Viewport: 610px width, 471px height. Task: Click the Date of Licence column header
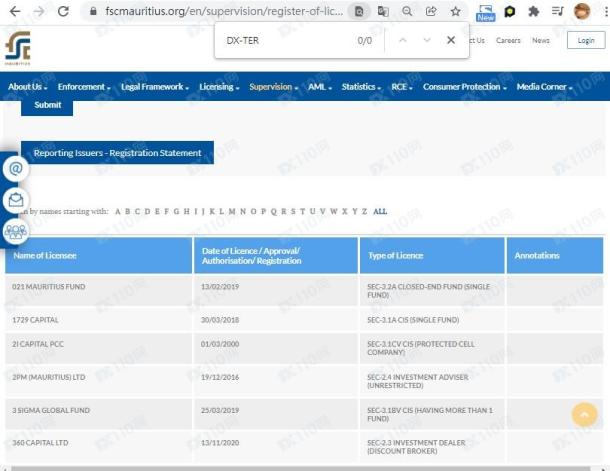[x=276, y=256]
